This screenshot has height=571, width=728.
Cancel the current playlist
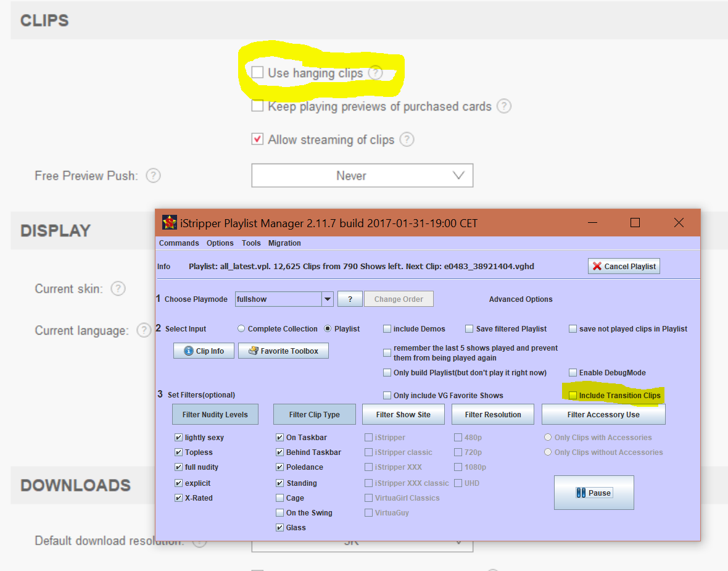pyautogui.click(x=624, y=266)
